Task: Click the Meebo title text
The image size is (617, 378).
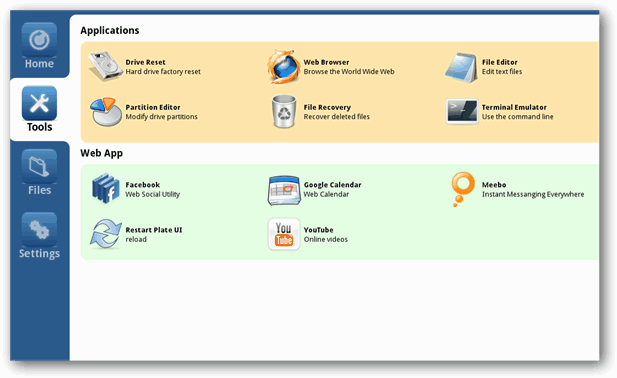Action: [x=494, y=185]
